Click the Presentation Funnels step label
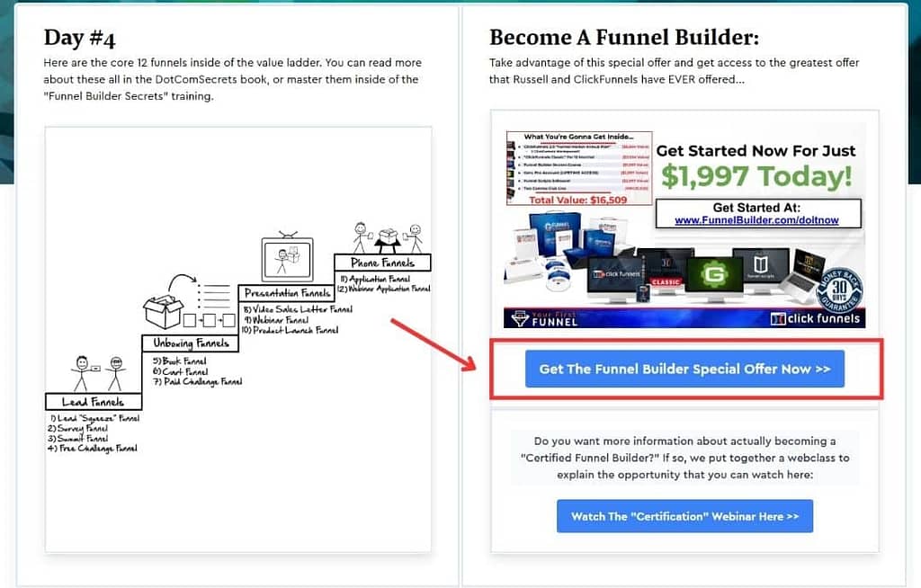Screen dimensions: 921x588 pos(287,292)
